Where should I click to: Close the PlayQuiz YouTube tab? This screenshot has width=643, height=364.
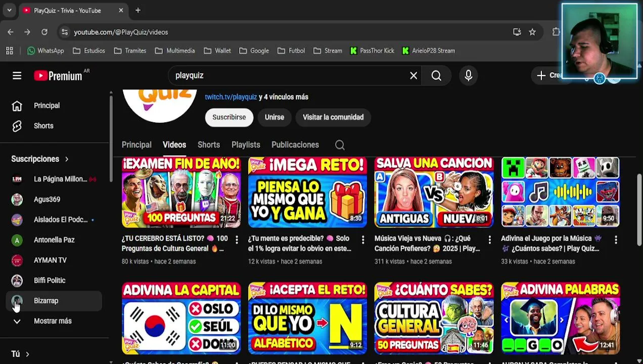point(121,10)
